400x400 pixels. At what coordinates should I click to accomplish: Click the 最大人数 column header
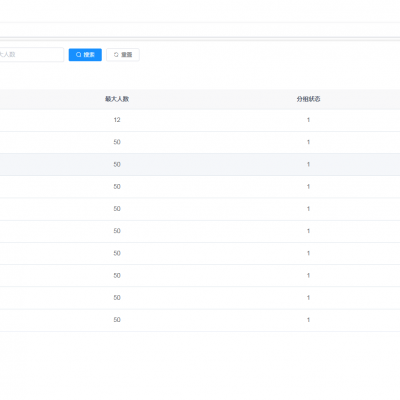[117, 99]
